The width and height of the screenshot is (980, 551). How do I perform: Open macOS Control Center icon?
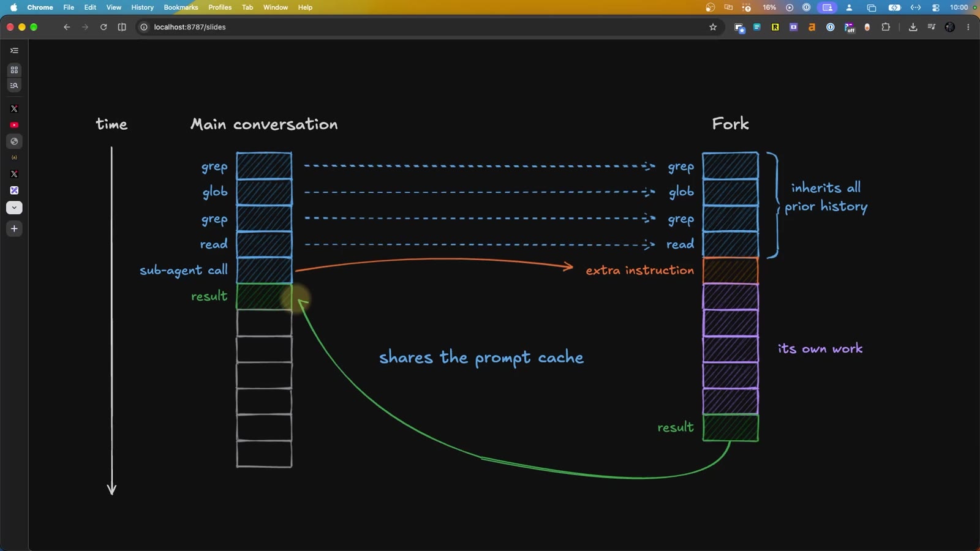click(936, 7)
